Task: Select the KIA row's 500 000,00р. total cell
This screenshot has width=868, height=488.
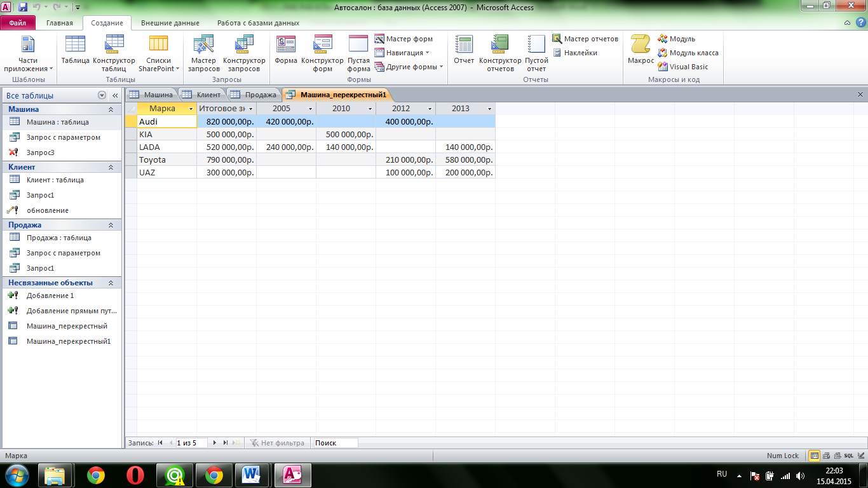Action: tap(226, 134)
